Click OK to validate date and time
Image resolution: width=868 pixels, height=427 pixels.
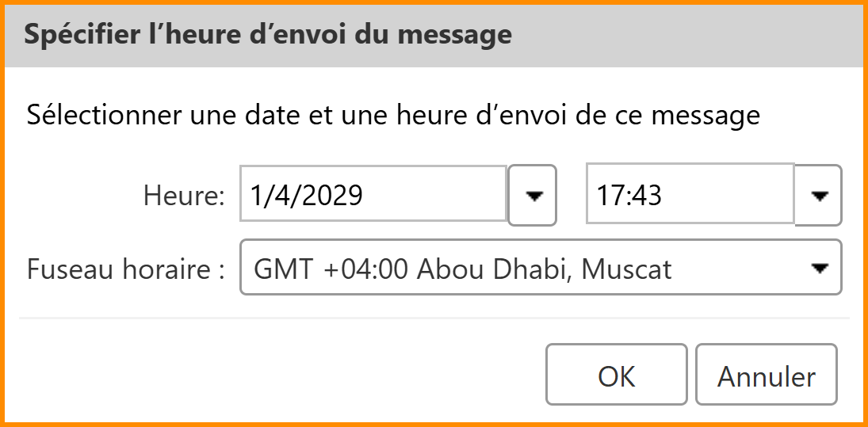click(x=616, y=376)
